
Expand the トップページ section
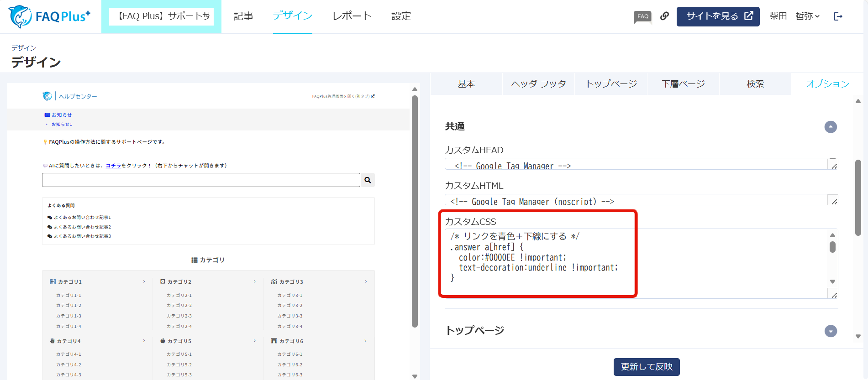click(831, 331)
